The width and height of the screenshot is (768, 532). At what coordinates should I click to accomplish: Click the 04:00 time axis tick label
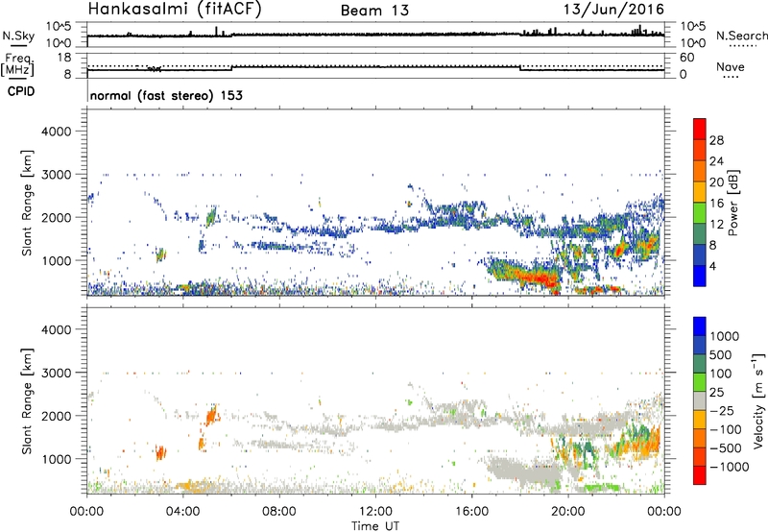tap(182, 512)
